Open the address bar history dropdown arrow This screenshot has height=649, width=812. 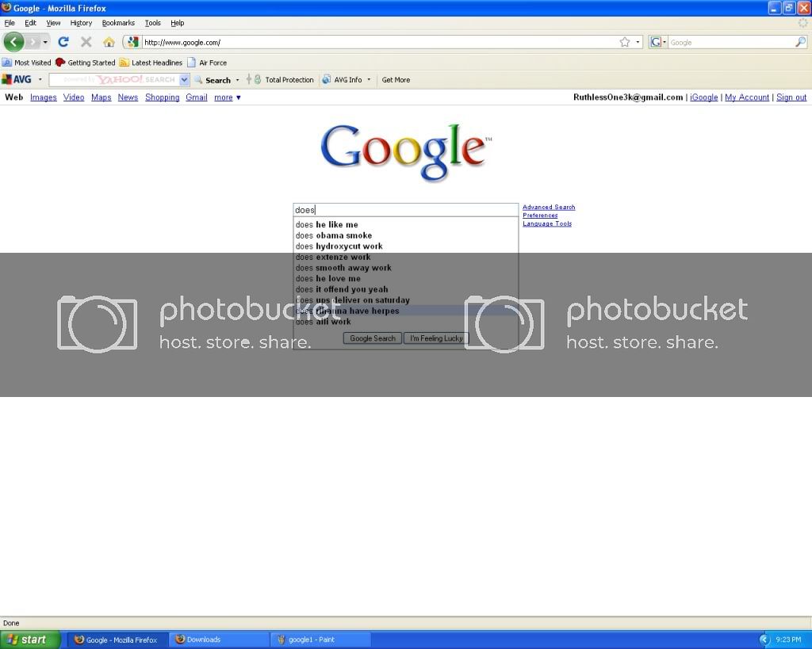tap(638, 42)
